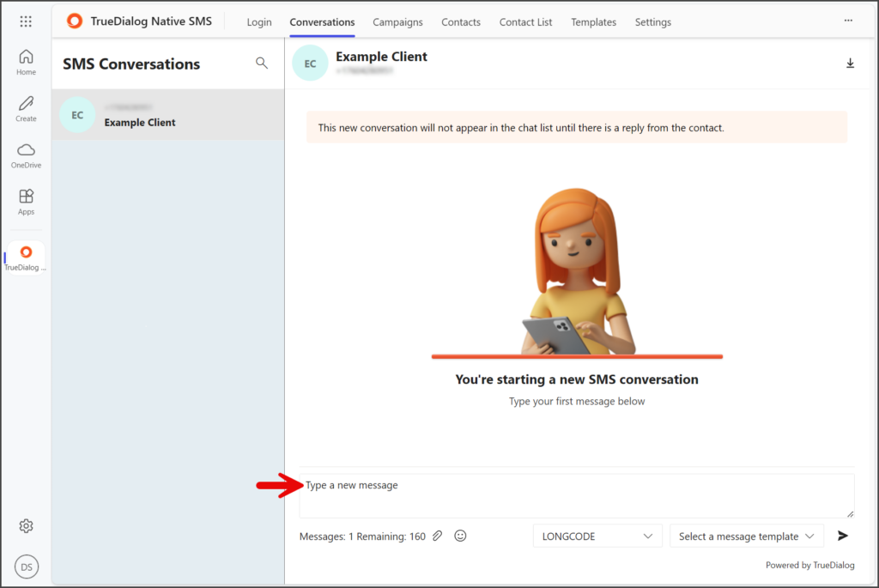879x588 pixels.
Task: Open the Settings tab
Action: [653, 21]
